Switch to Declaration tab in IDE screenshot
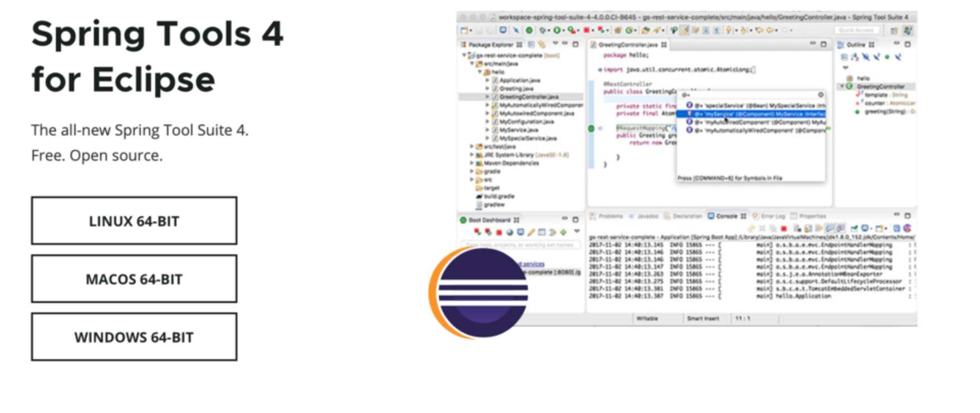Screen dimensions: 980x413 tap(683, 216)
